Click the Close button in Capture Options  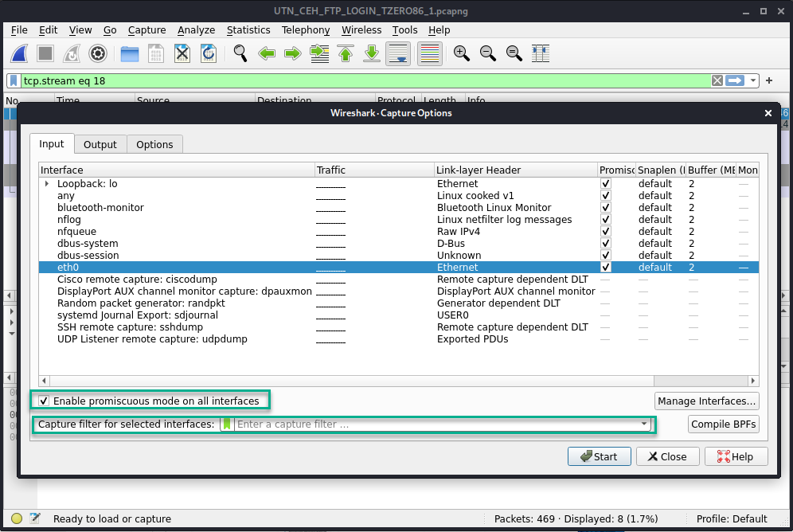[x=667, y=456]
